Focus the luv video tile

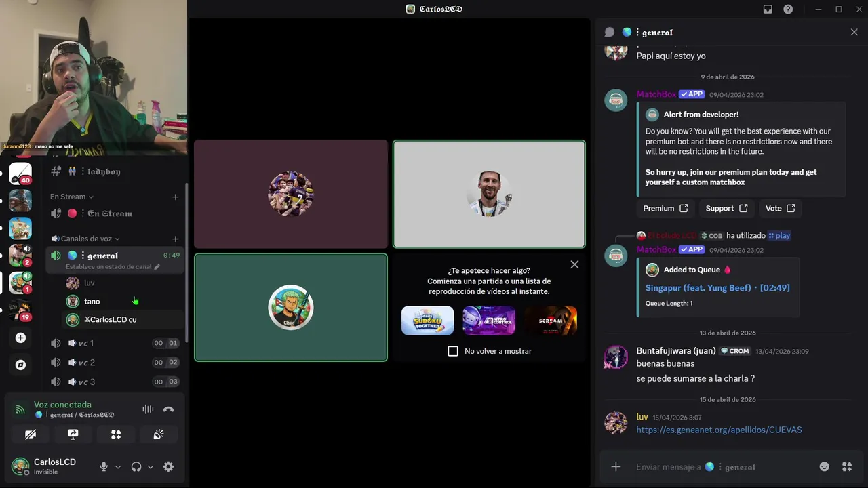291,194
